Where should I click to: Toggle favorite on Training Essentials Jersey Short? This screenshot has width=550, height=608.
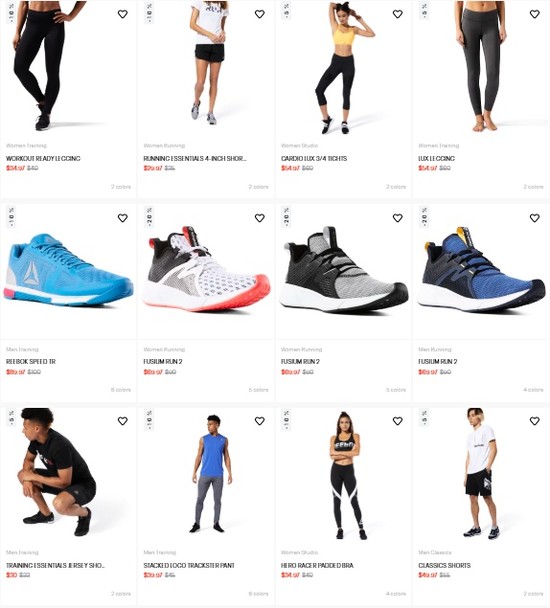pyautogui.click(x=123, y=421)
